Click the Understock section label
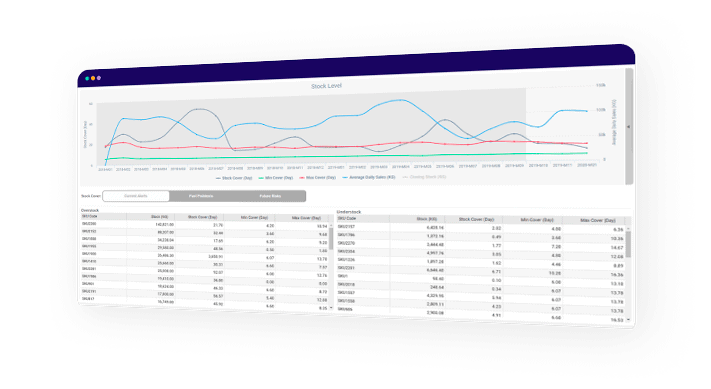This screenshot has width=711, height=389. click(x=349, y=212)
